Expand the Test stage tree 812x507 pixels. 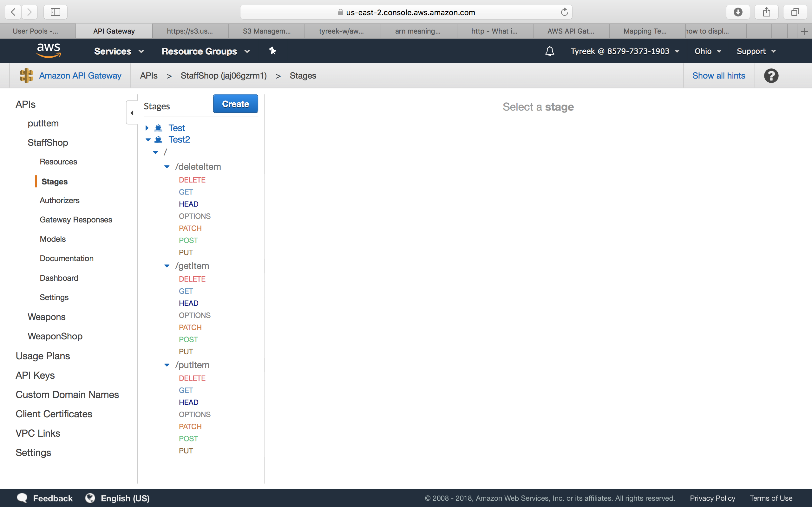coord(147,128)
